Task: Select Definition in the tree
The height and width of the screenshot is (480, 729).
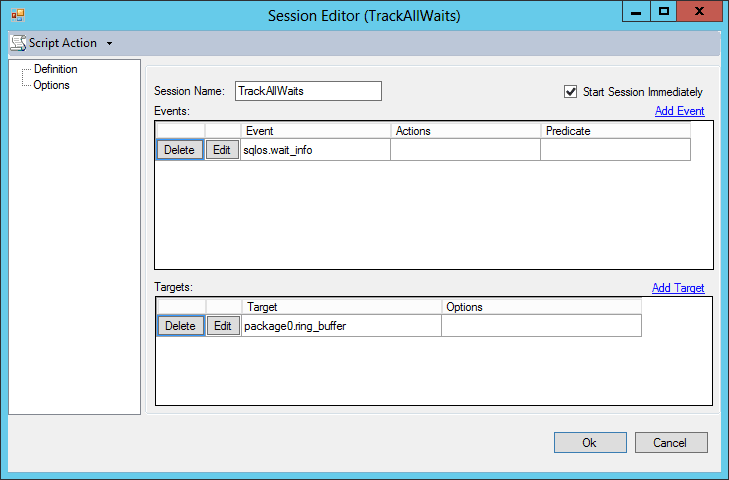Action: (55, 69)
